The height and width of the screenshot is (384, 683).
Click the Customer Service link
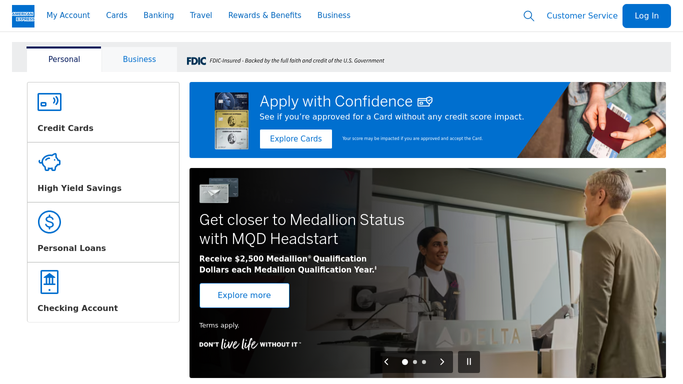click(x=582, y=16)
